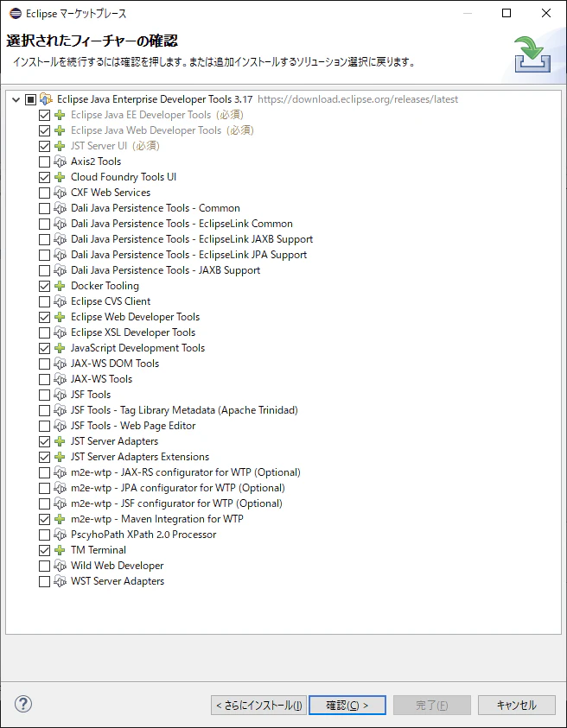567x728 pixels.
Task: Select the JSF Tools - Tag Library Metadata row
Action: coord(184,410)
